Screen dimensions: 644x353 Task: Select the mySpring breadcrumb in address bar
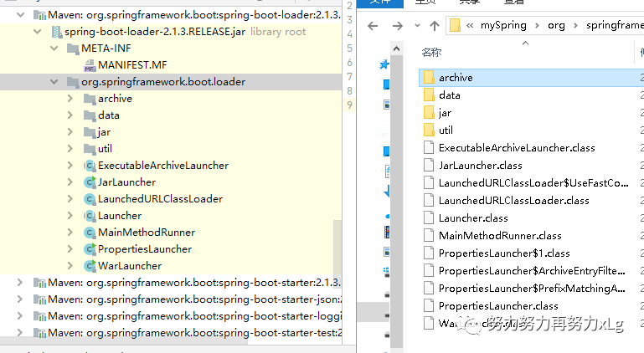(503, 25)
